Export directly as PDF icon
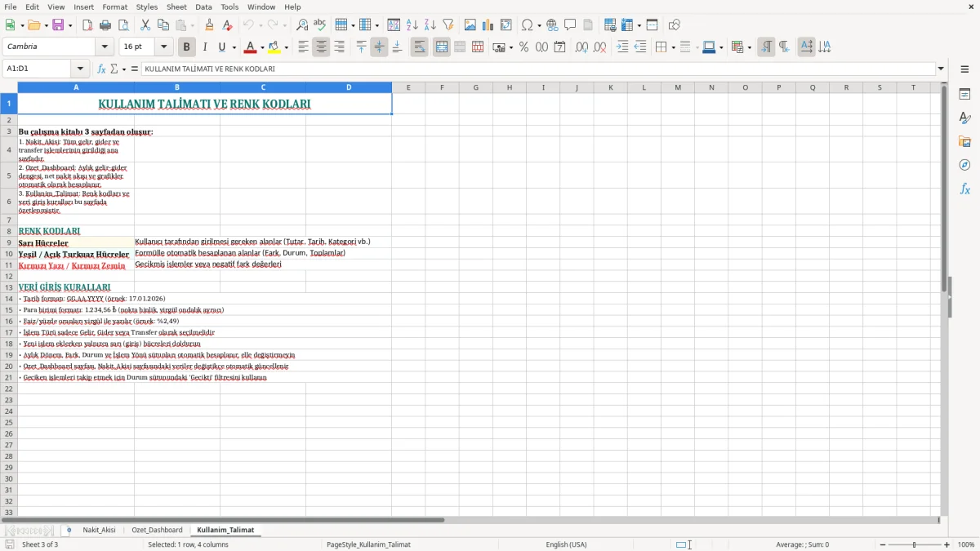Image resolution: width=980 pixels, height=551 pixels. (x=87, y=25)
